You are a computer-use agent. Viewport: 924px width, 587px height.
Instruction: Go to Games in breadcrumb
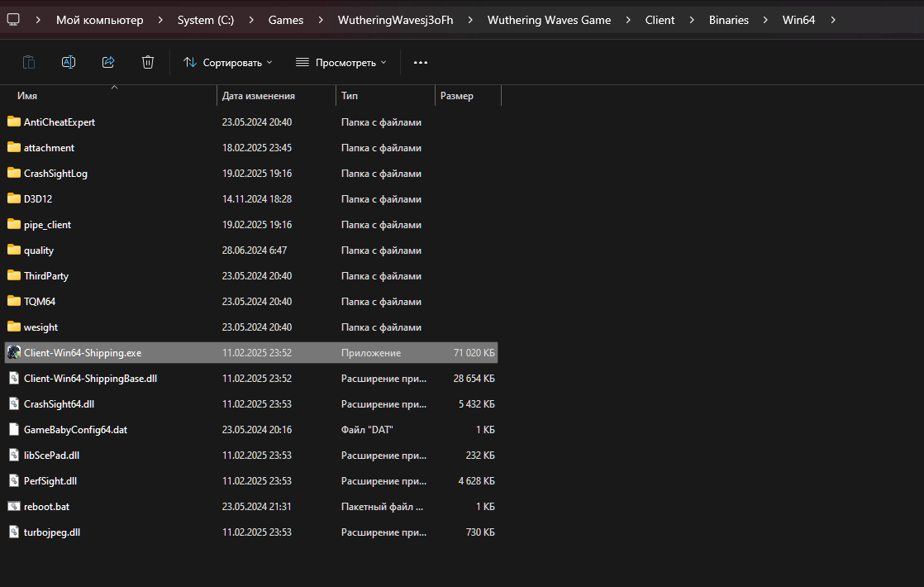pos(286,20)
